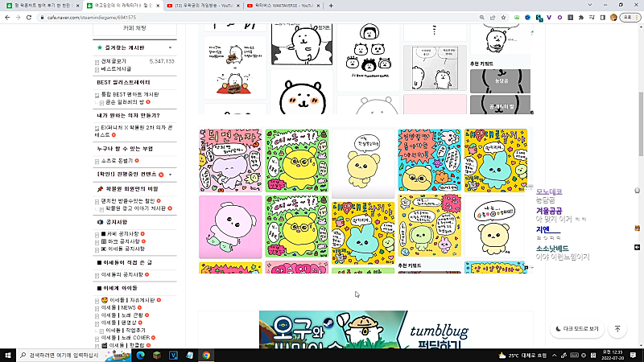This screenshot has height=362, width=644.
Task: Open the zoom magnifier in address bar
Action: tap(481, 18)
